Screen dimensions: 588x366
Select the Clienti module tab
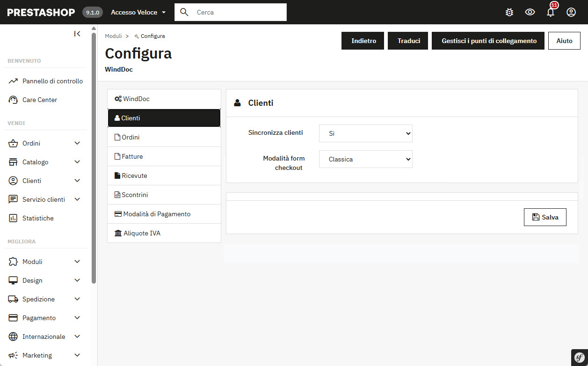pyautogui.click(x=164, y=118)
